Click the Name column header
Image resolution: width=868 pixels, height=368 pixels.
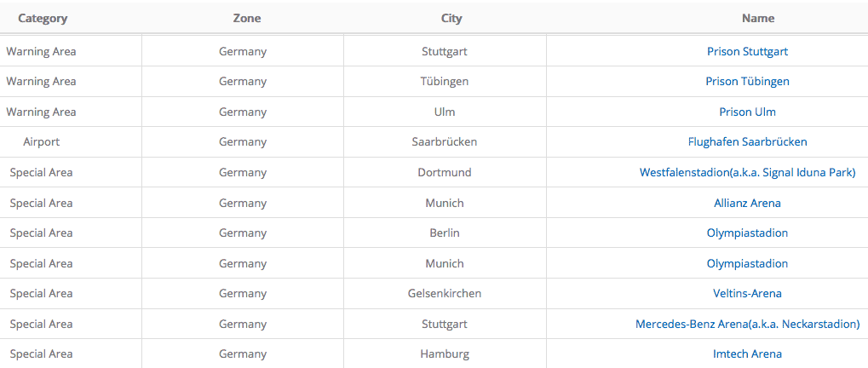(758, 18)
